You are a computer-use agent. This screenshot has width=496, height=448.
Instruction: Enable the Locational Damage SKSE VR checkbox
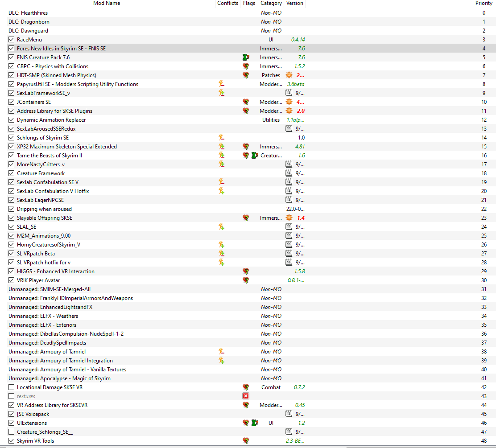point(12,387)
